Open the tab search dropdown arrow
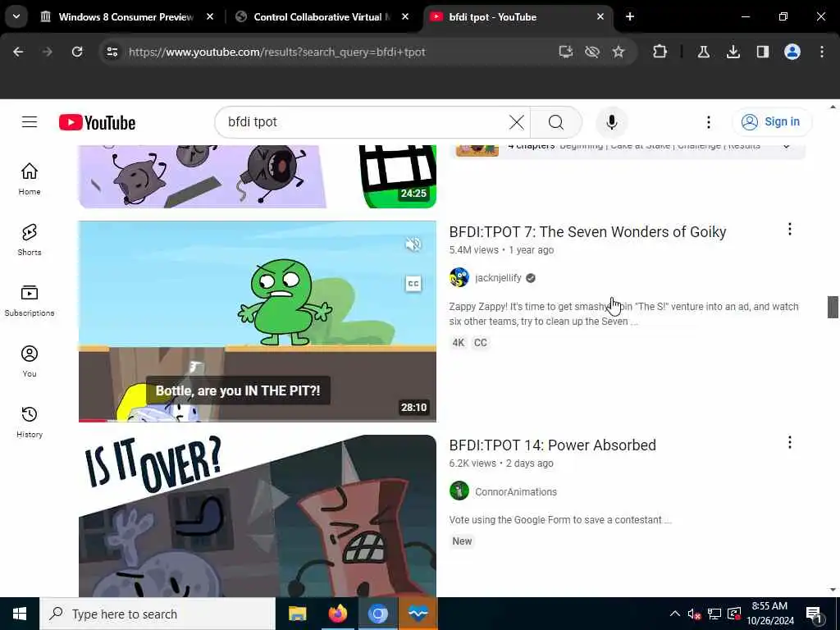840x630 pixels. point(16,16)
